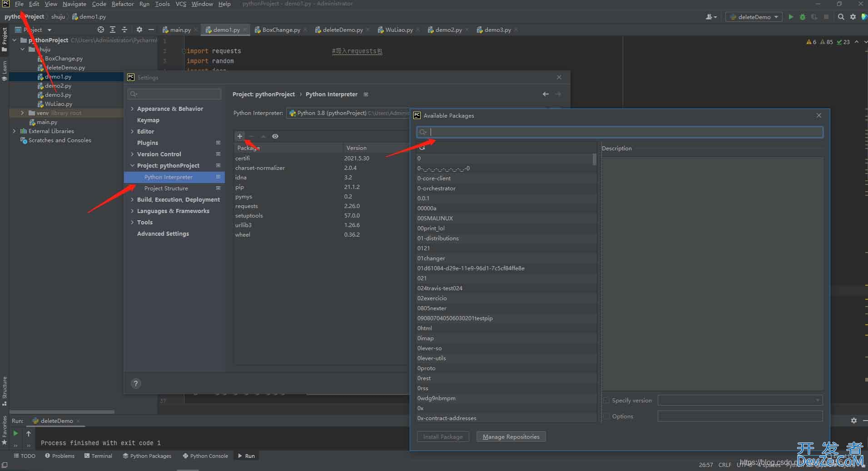Close the Settings dialog

559,77
